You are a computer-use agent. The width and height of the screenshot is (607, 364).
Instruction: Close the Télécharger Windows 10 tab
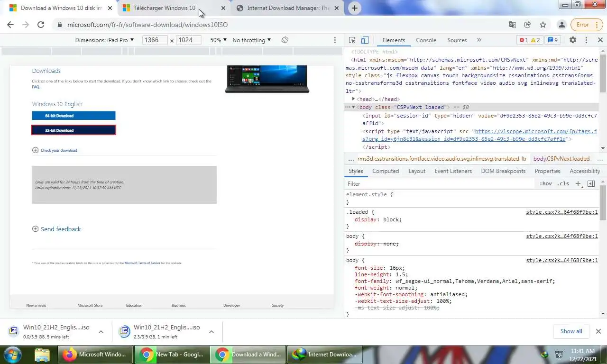click(223, 8)
